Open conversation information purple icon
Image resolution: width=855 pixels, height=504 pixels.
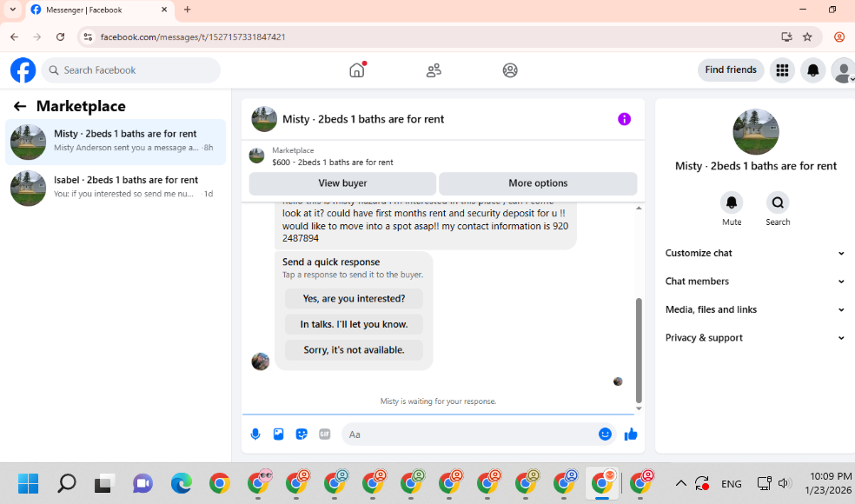624,119
